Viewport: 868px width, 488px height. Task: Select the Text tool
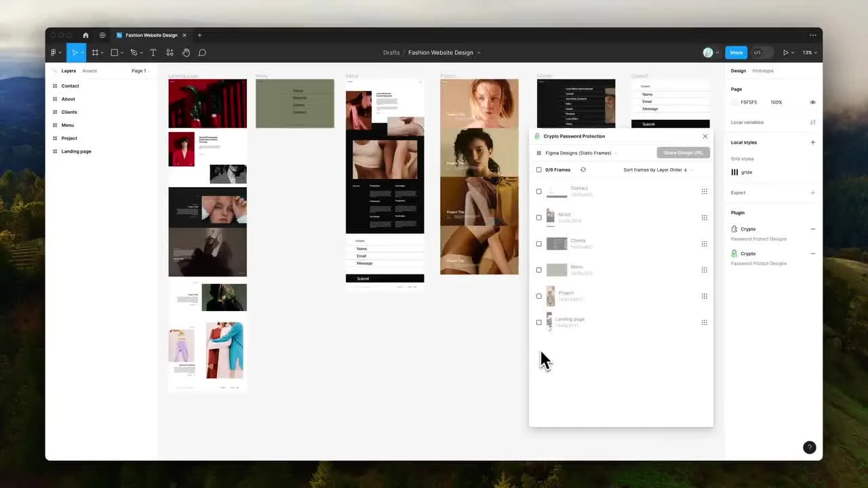(x=153, y=53)
